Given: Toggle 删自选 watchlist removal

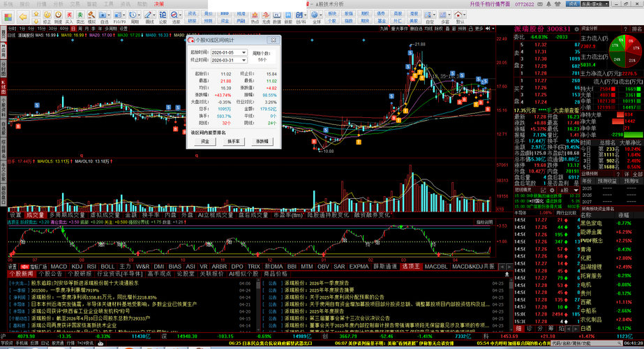Looking at the screenshot, I should 417,29.
